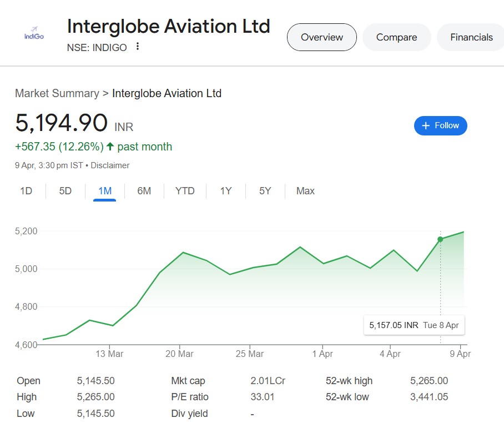Screen dimensions: 504x428
Task: Switch chart to 6M range
Action: pos(144,191)
